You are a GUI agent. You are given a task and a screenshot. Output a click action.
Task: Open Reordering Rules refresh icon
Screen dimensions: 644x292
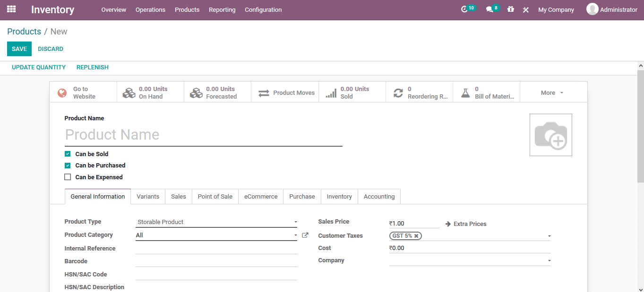coord(398,92)
